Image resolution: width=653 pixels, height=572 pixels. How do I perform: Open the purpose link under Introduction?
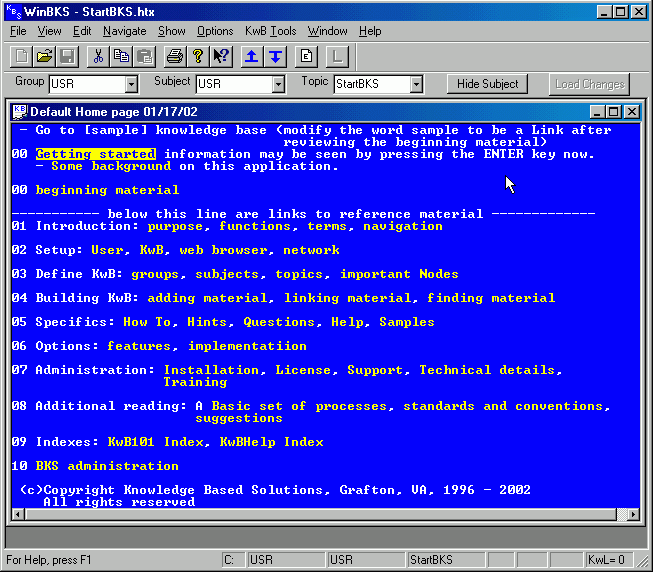point(175,226)
